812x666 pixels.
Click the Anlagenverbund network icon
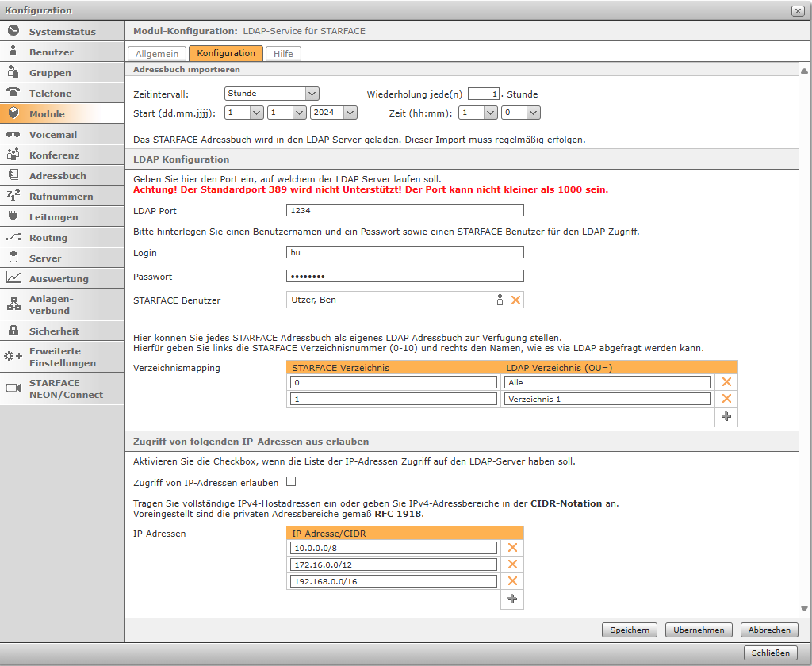(x=13, y=304)
